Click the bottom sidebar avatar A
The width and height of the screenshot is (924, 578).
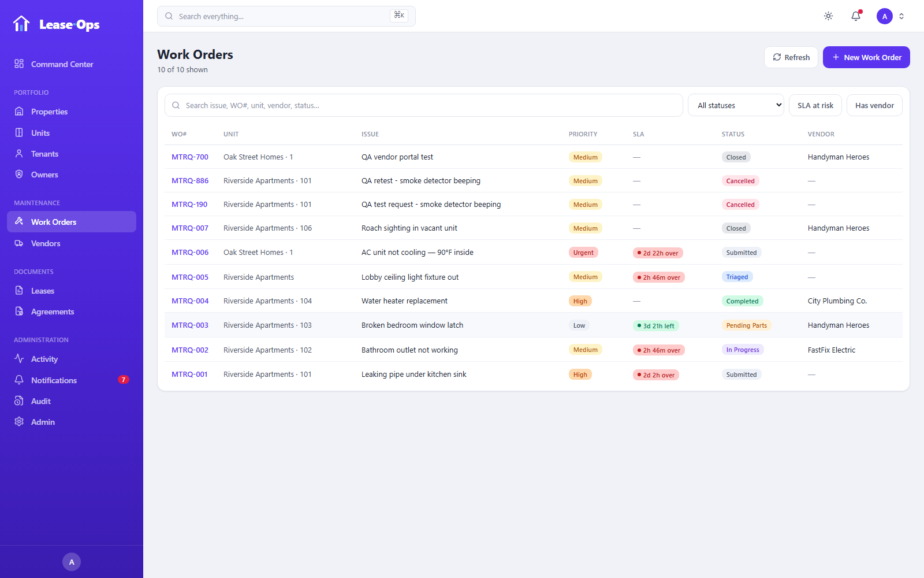(72, 562)
